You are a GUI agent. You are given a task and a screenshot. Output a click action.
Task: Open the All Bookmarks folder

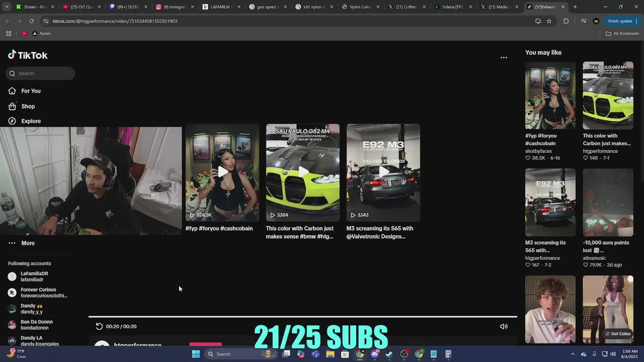point(622,34)
